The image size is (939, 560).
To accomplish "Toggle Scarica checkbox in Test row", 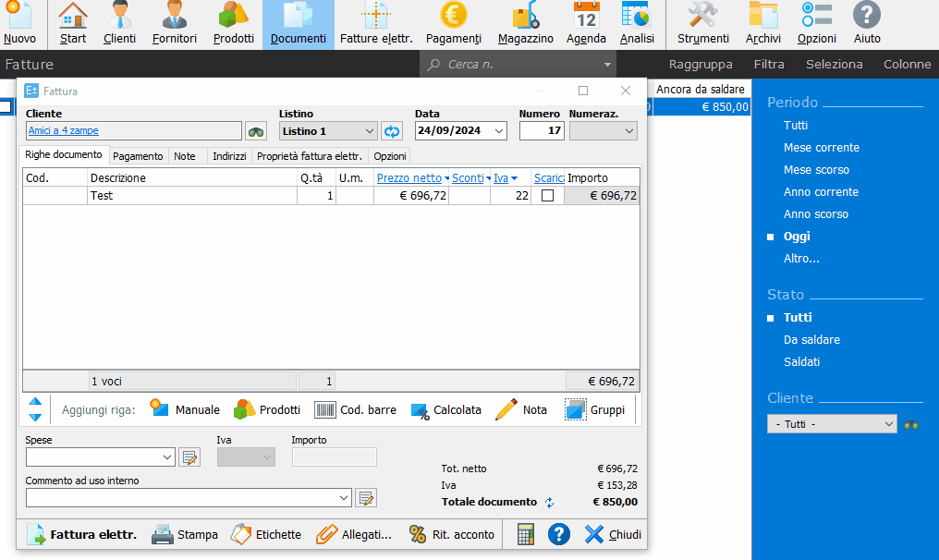I will 547,195.
